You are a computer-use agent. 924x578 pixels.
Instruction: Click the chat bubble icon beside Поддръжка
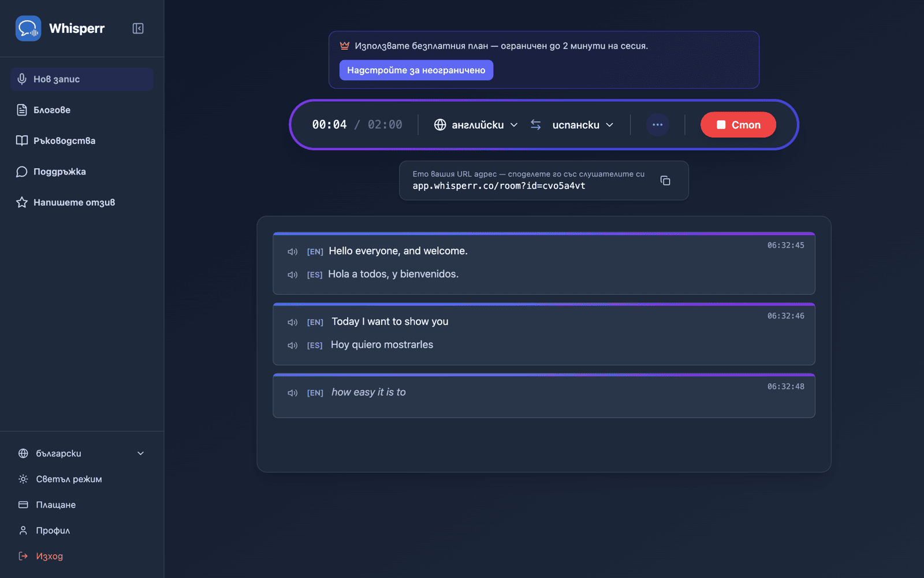coord(22,172)
